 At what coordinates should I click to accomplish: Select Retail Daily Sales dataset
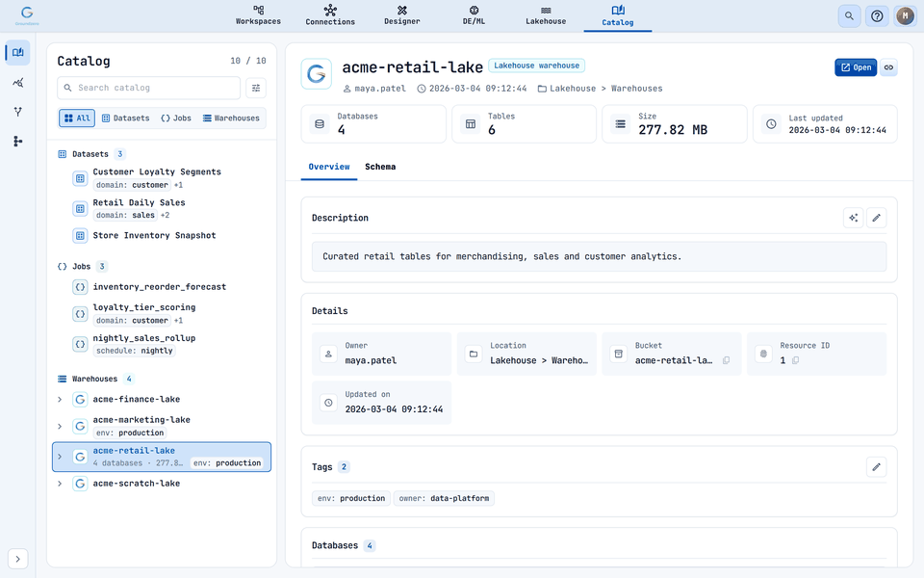[x=162, y=209]
